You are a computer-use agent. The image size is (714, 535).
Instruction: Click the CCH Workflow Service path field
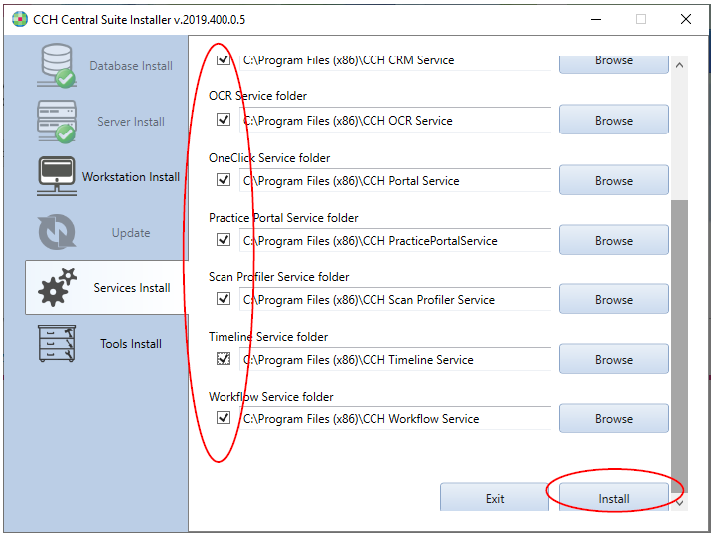point(395,418)
